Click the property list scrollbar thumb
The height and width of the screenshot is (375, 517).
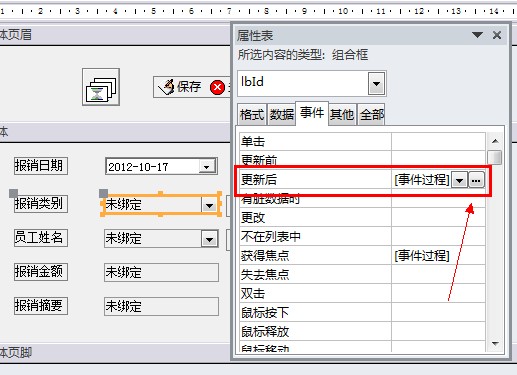point(495,157)
